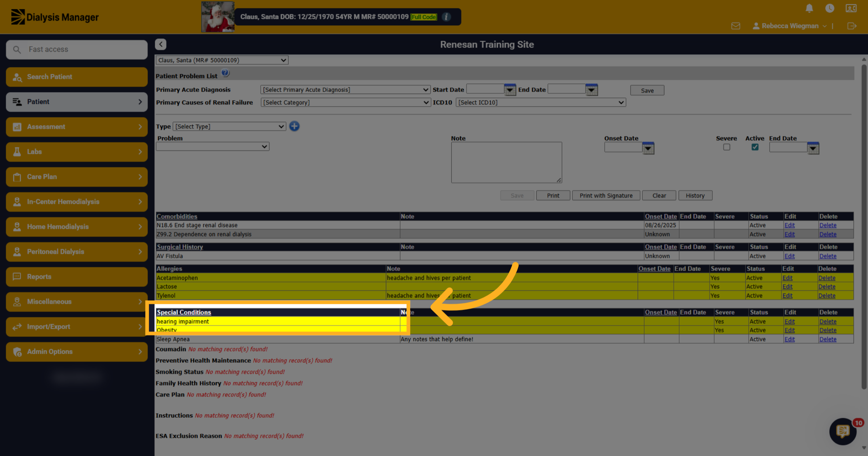Add new type with plus icon

click(294, 126)
